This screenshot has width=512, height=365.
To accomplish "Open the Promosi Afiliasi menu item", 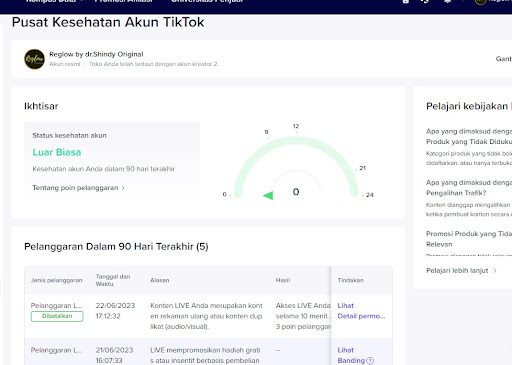I will 123,1.
